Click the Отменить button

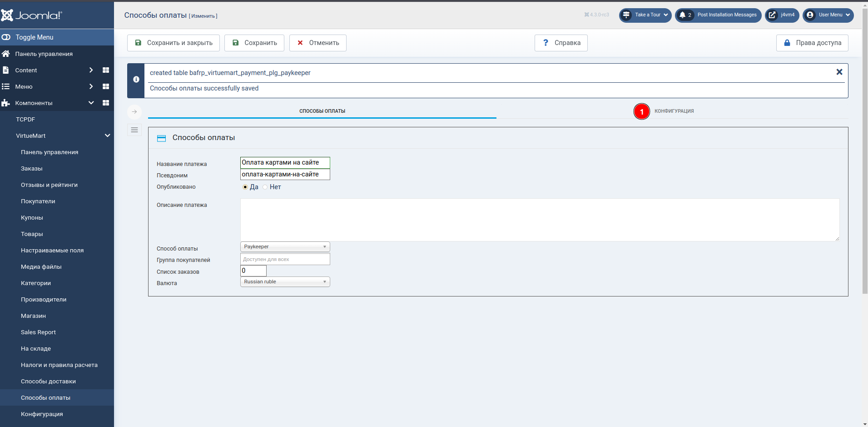coord(318,43)
